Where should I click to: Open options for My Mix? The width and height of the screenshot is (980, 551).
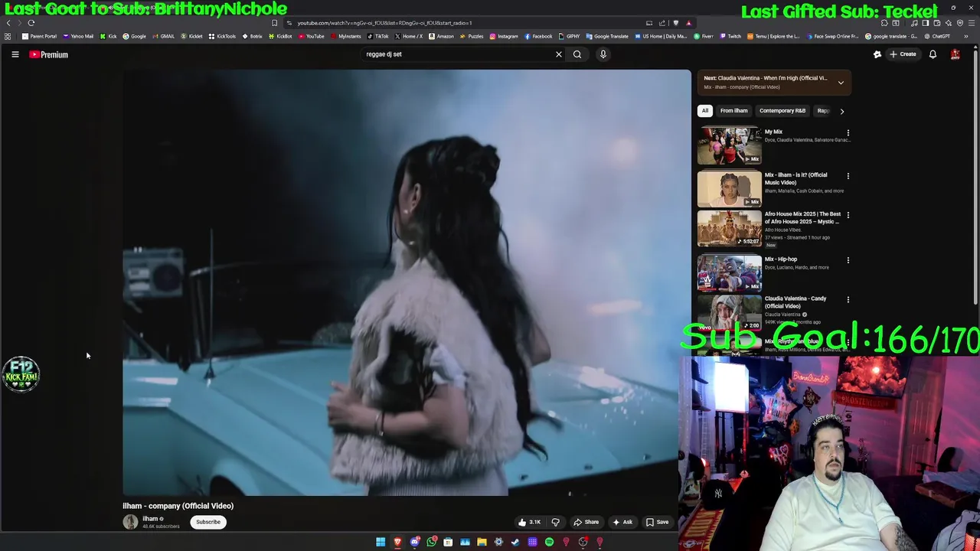click(x=848, y=133)
